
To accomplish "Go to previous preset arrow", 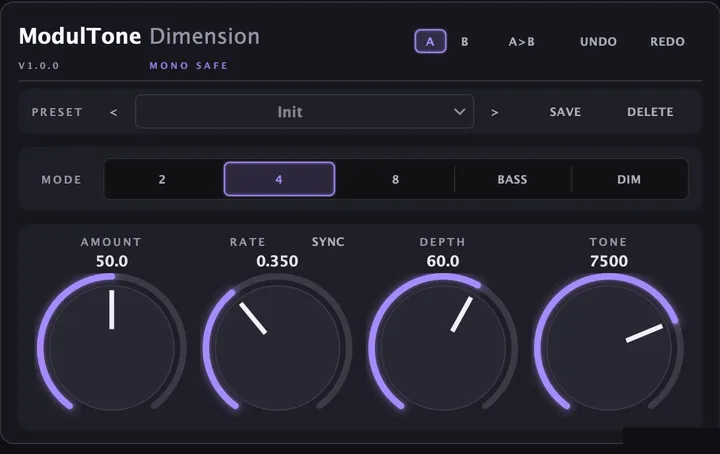I will click(113, 112).
